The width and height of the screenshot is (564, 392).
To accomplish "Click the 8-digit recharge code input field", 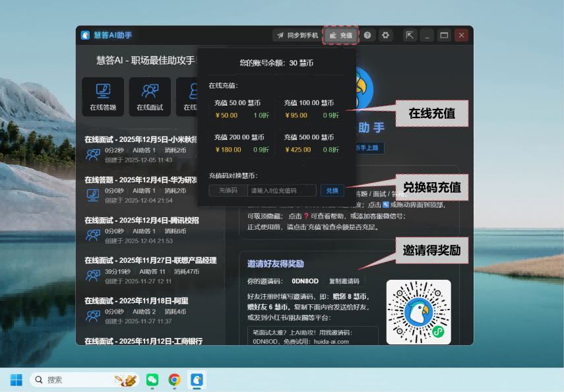I will [x=282, y=191].
